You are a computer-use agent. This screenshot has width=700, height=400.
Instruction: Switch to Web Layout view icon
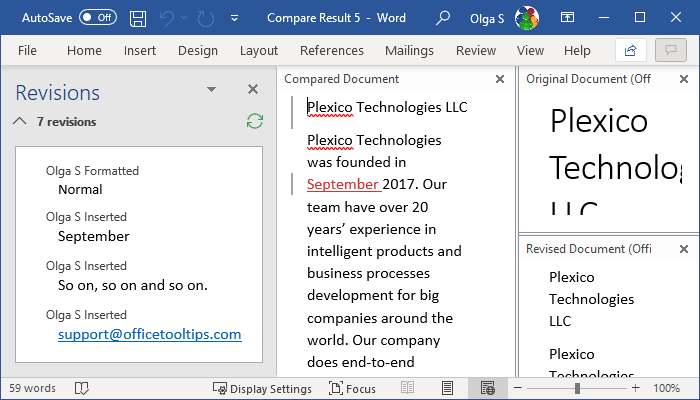pos(488,388)
